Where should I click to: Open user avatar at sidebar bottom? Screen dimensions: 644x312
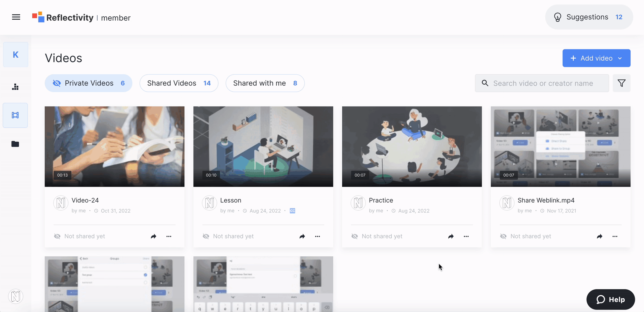(16, 296)
